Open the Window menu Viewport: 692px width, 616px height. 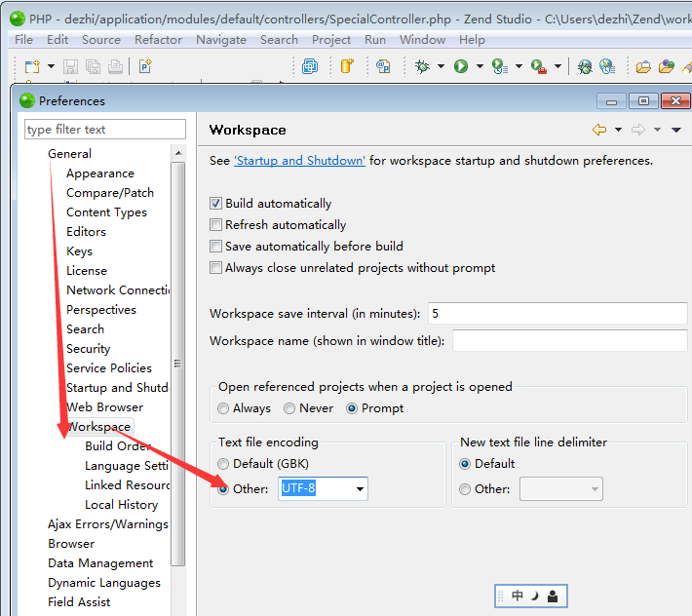click(x=422, y=40)
